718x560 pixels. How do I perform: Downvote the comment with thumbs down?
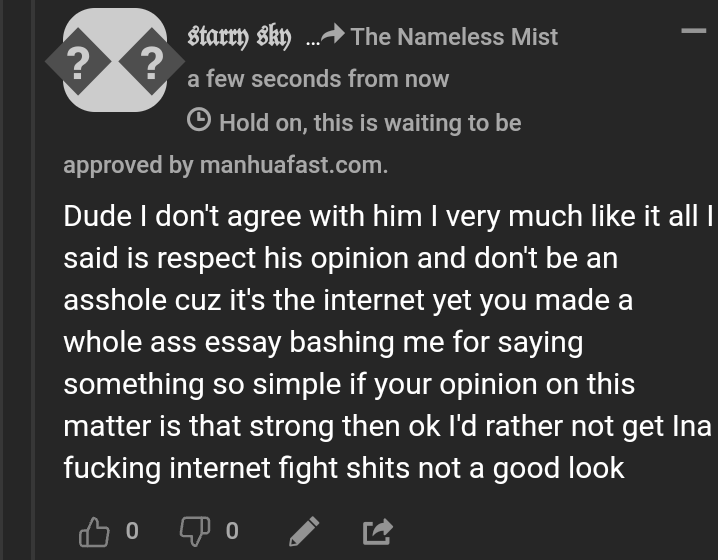point(195,531)
